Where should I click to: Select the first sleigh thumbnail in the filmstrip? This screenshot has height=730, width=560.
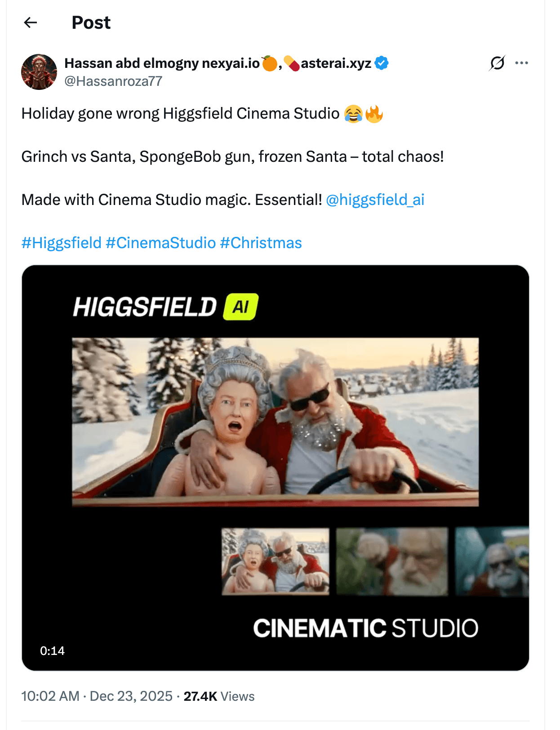point(275,561)
